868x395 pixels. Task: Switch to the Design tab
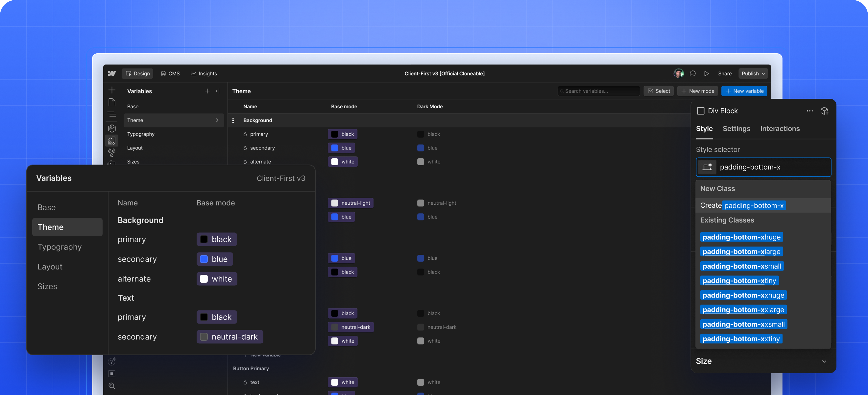pos(137,73)
